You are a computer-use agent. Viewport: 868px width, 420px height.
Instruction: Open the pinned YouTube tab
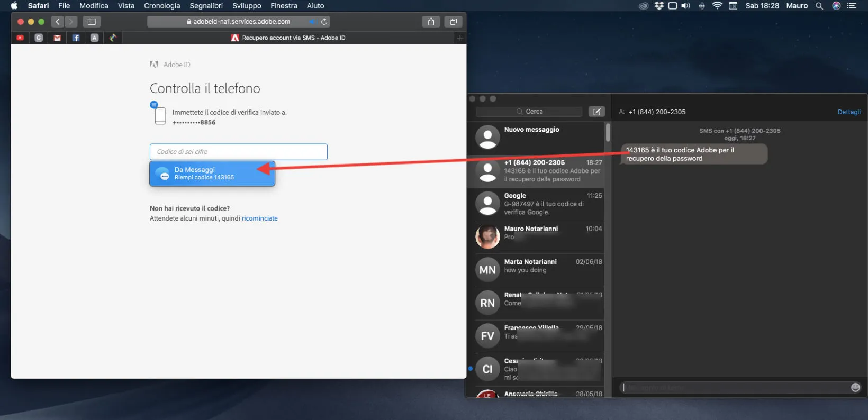click(x=20, y=38)
